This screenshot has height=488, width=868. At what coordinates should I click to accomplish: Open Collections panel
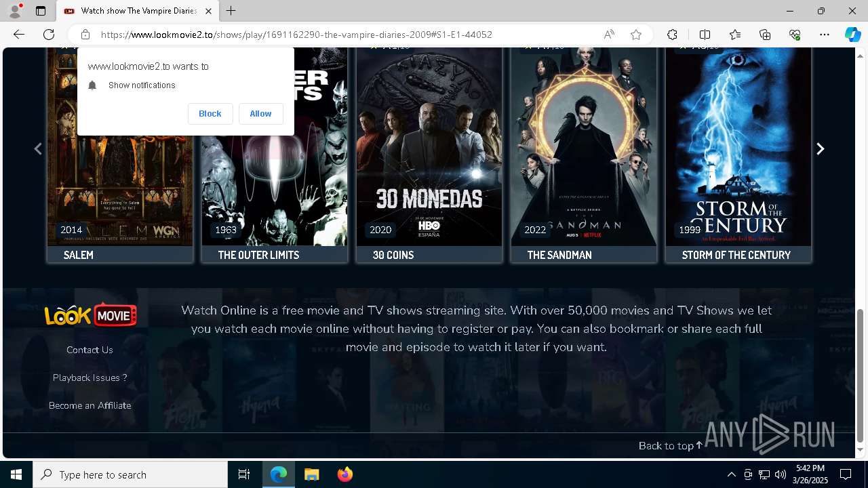pyautogui.click(x=765, y=35)
